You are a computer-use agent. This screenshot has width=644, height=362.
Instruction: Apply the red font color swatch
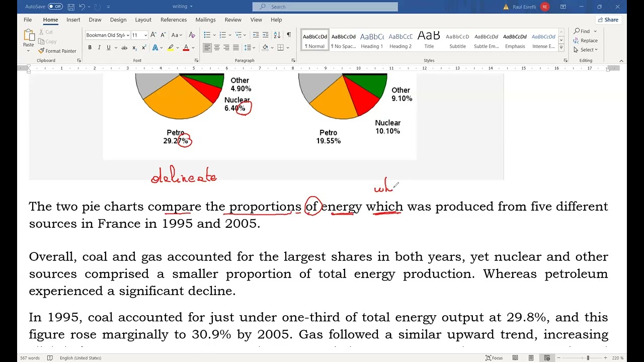186,47
